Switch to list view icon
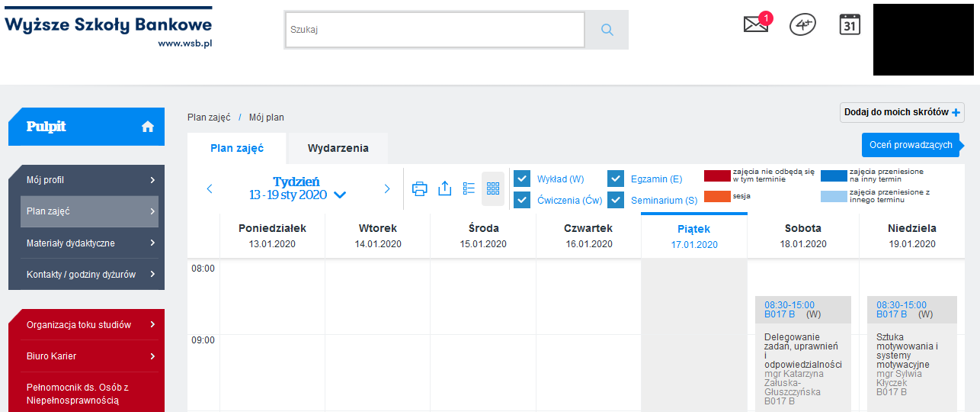Viewport: 980px width, 412px height. point(469,188)
